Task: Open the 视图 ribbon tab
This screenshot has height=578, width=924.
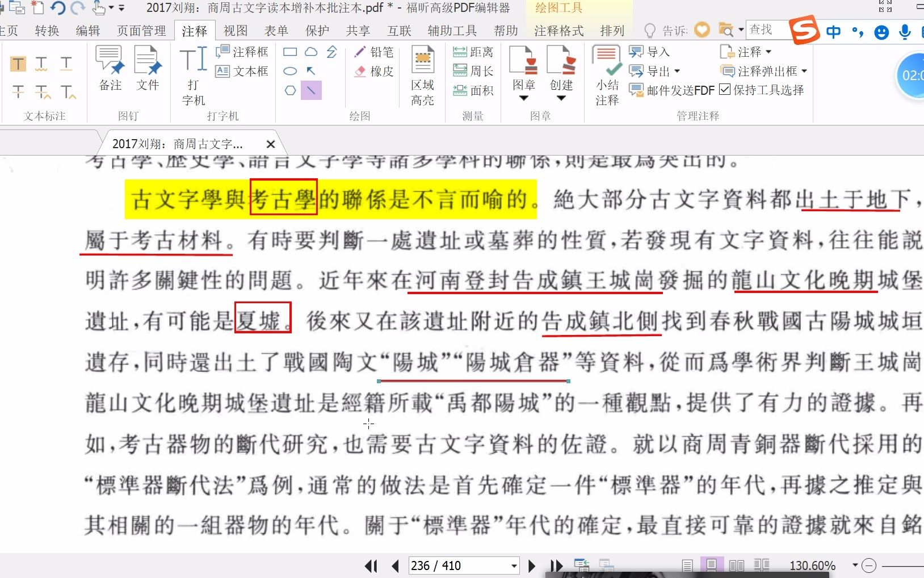Action: pos(236,31)
